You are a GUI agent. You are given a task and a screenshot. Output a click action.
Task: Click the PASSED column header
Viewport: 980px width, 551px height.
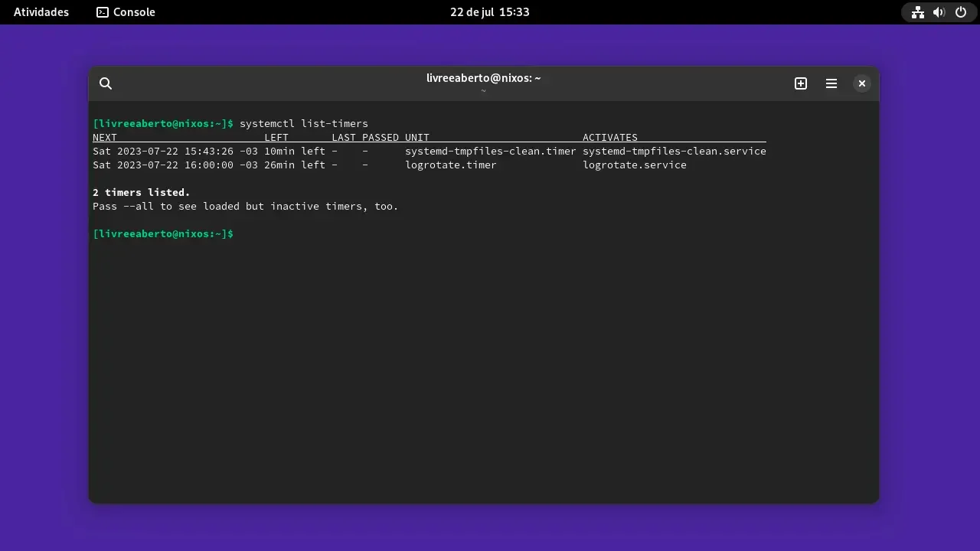click(x=381, y=138)
